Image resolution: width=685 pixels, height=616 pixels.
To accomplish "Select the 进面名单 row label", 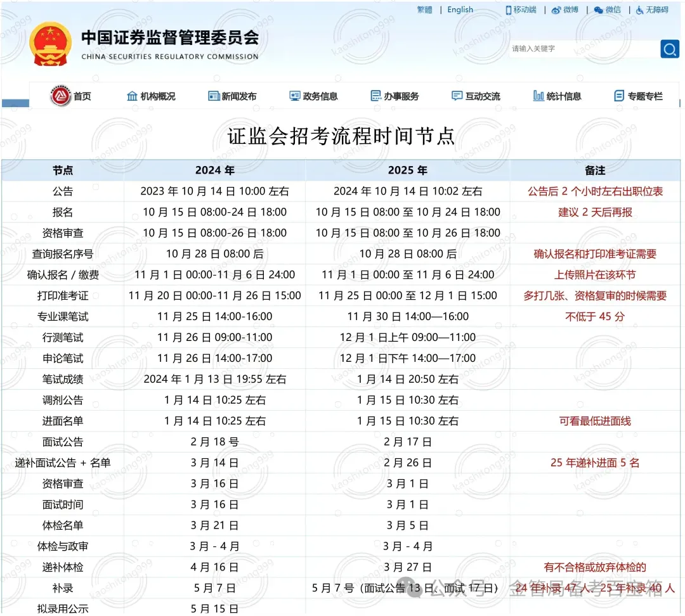I will pos(63,421).
